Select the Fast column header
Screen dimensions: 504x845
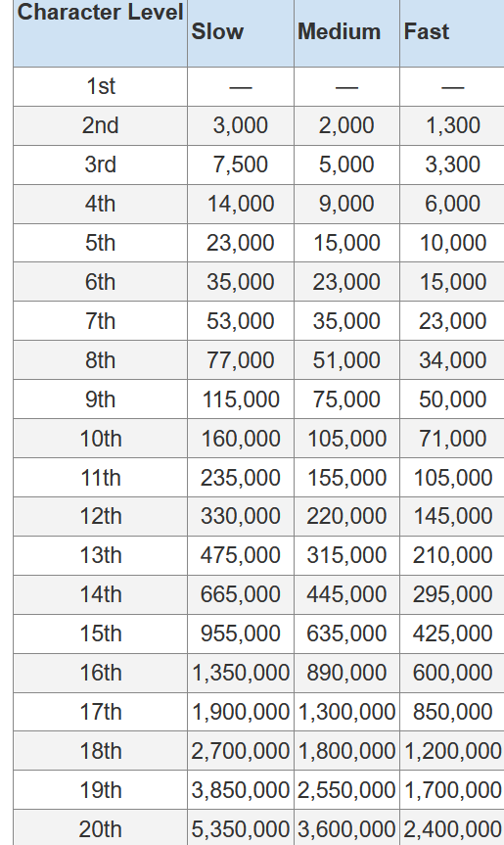[427, 31]
